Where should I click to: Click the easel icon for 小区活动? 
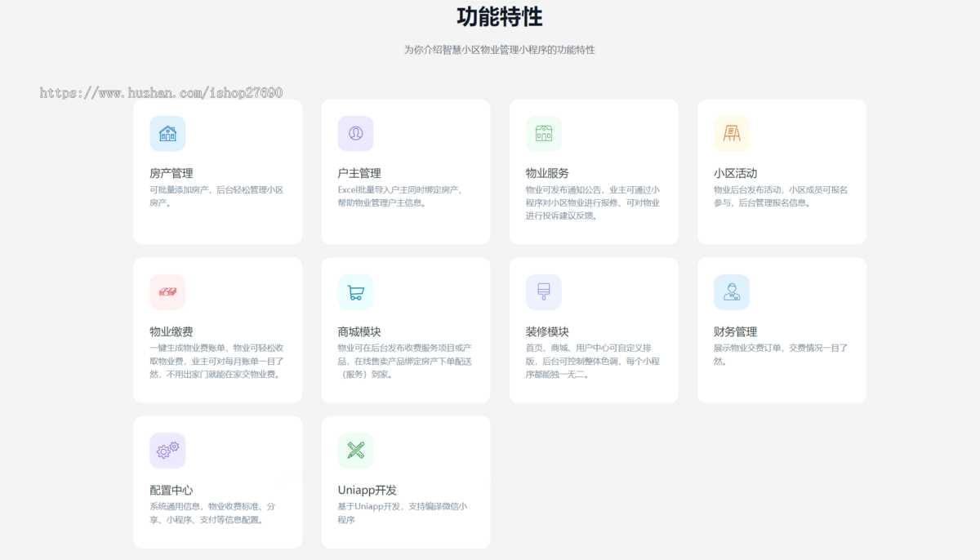coord(732,134)
